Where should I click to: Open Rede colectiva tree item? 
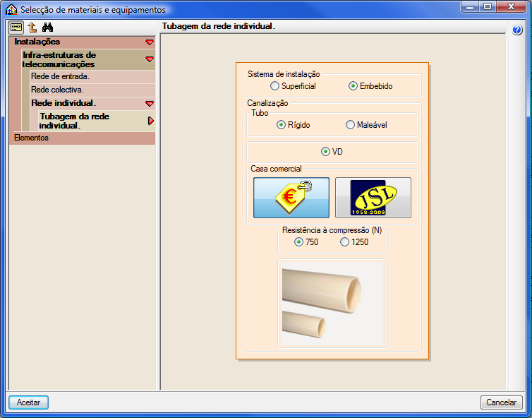tap(57, 90)
